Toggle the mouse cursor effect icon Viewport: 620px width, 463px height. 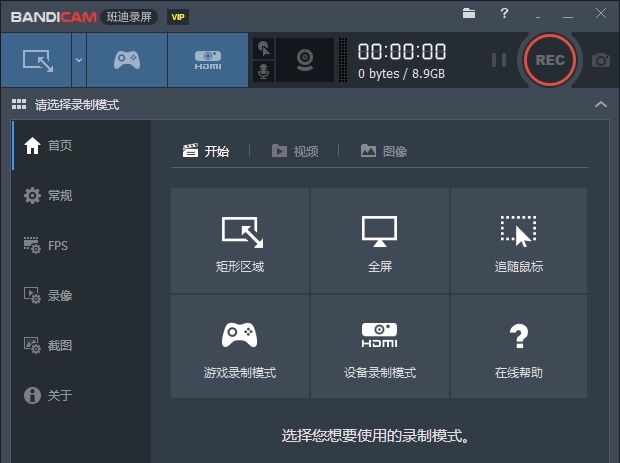263,49
